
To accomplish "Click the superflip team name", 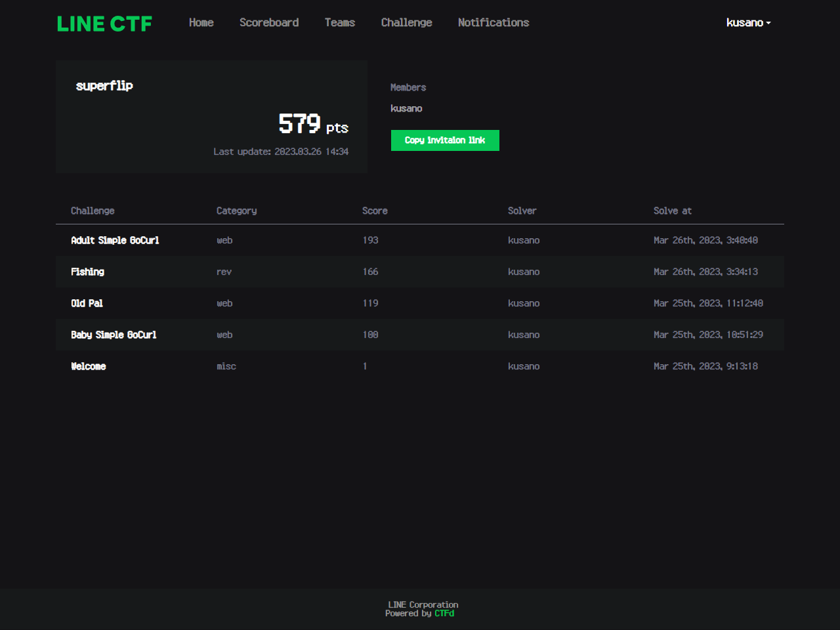I will click(x=104, y=86).
